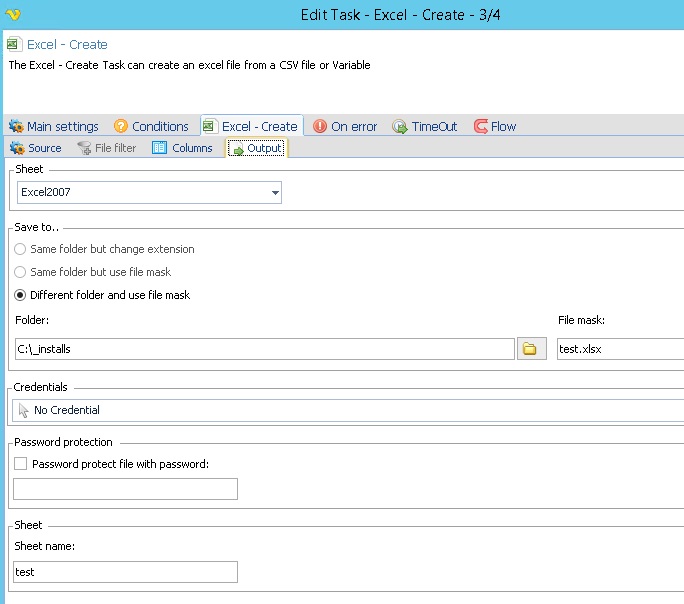The width and height of the screenshot is (684, 604).
Task: Click the Excel icon beside the title
Action: (14, 45)
